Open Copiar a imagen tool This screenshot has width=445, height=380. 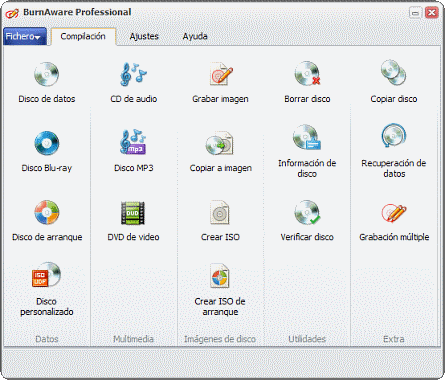point(220,152)
